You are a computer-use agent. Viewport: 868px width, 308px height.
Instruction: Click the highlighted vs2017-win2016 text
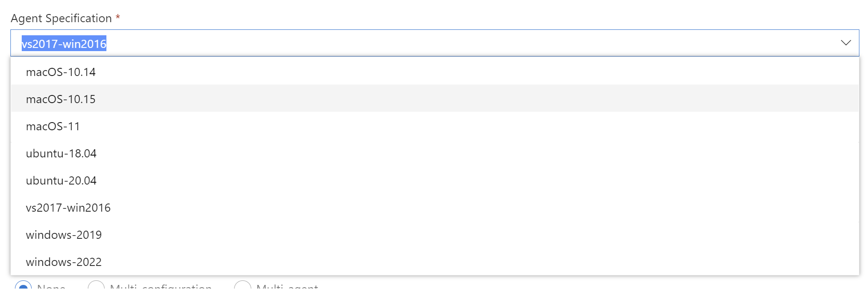pos(64,43)
